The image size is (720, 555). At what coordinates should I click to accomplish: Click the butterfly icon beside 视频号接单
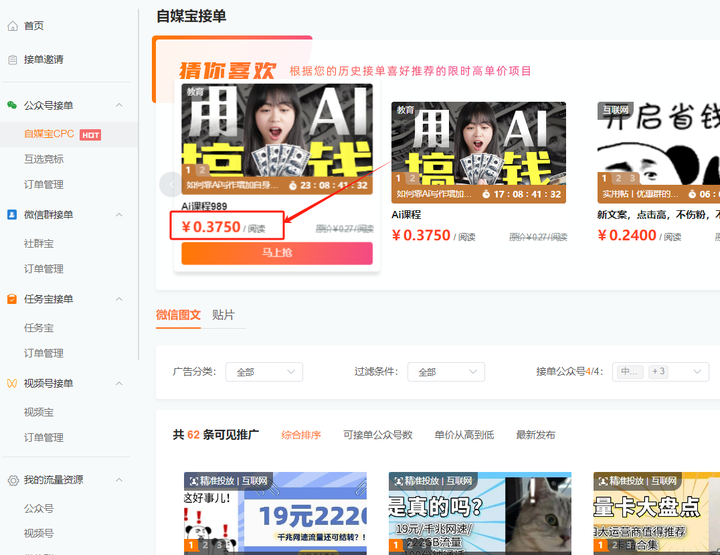12,383
